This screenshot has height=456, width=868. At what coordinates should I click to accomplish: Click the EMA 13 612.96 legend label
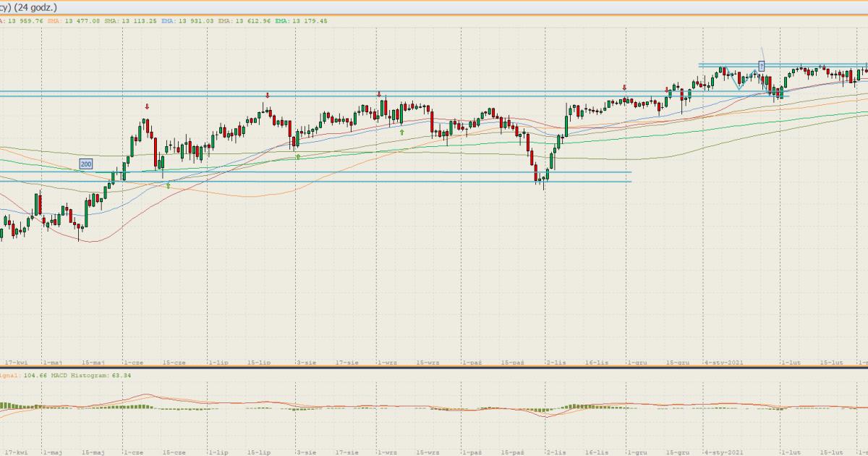pyautogui.click(x=244, y=21)
